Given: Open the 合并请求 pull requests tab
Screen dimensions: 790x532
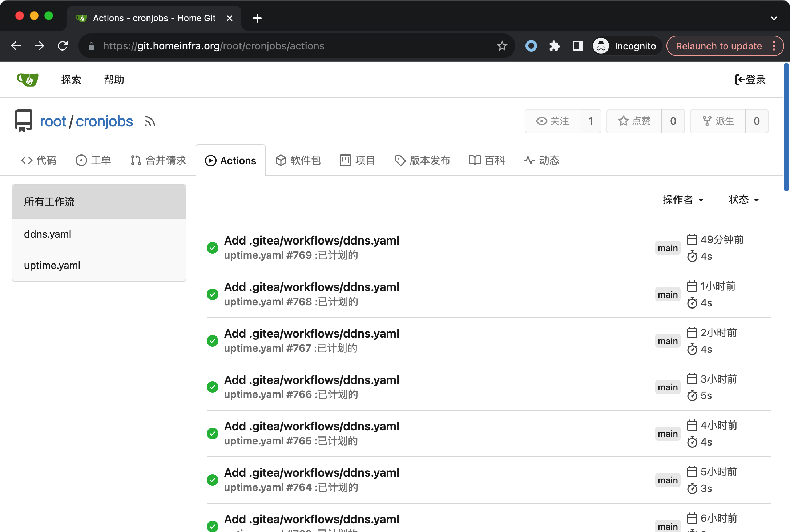Looking at the screenshot, I should 158,160.
